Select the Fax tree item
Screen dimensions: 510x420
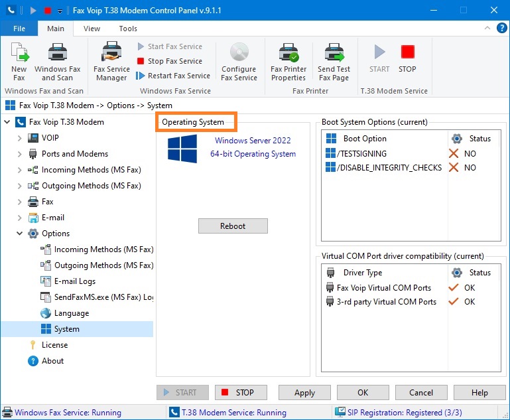48,202
